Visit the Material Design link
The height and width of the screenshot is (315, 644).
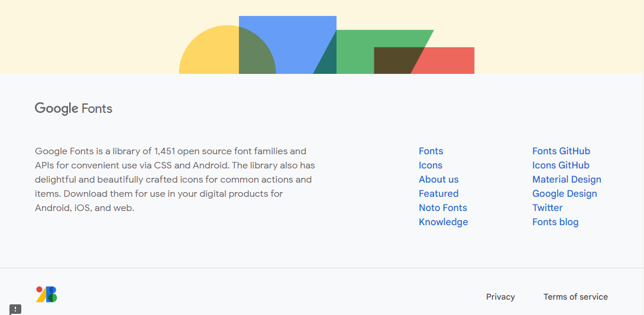567,180
